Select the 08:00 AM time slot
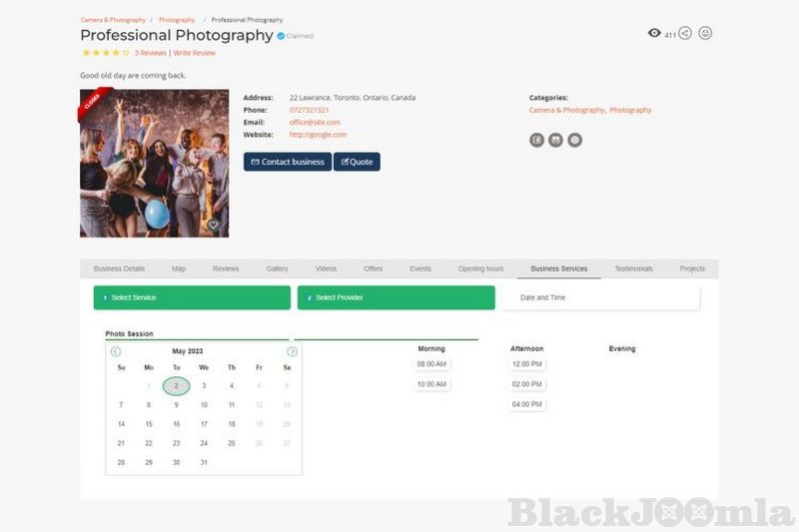The image size is (799, 532). coord(431,364)
